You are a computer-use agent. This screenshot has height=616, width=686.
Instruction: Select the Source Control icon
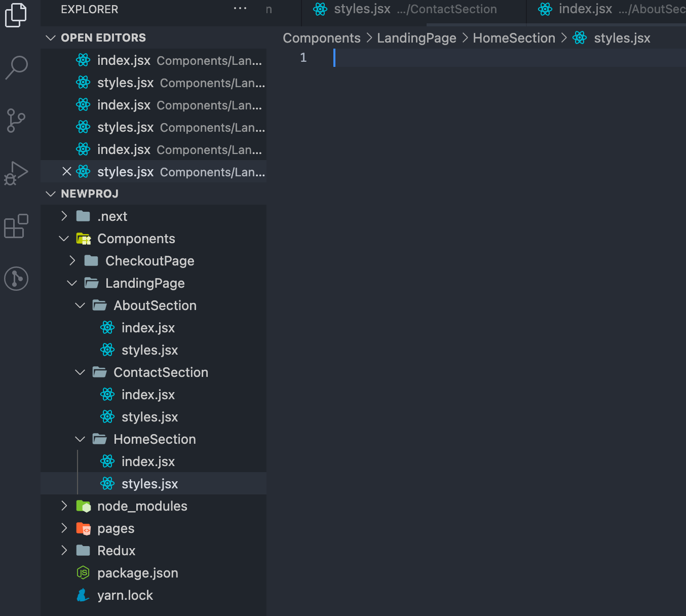pyautogui.click(x=16, y=121)
